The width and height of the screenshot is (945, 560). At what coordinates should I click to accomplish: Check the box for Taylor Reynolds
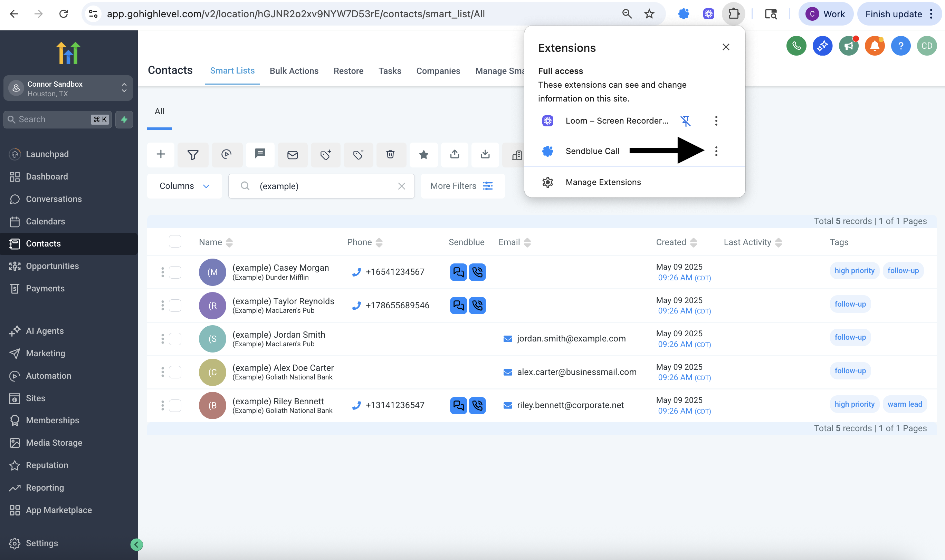tap(175, 305)
